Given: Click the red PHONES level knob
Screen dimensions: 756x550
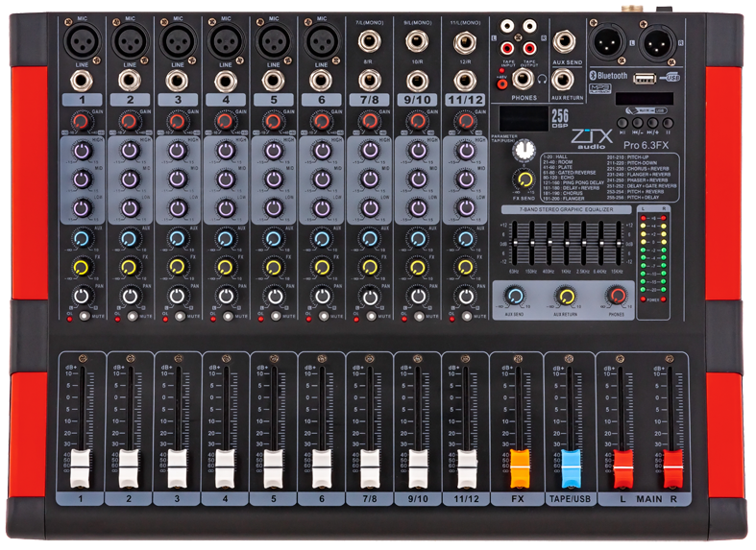Looking at the screenshot, I should [x=617, y=296].
